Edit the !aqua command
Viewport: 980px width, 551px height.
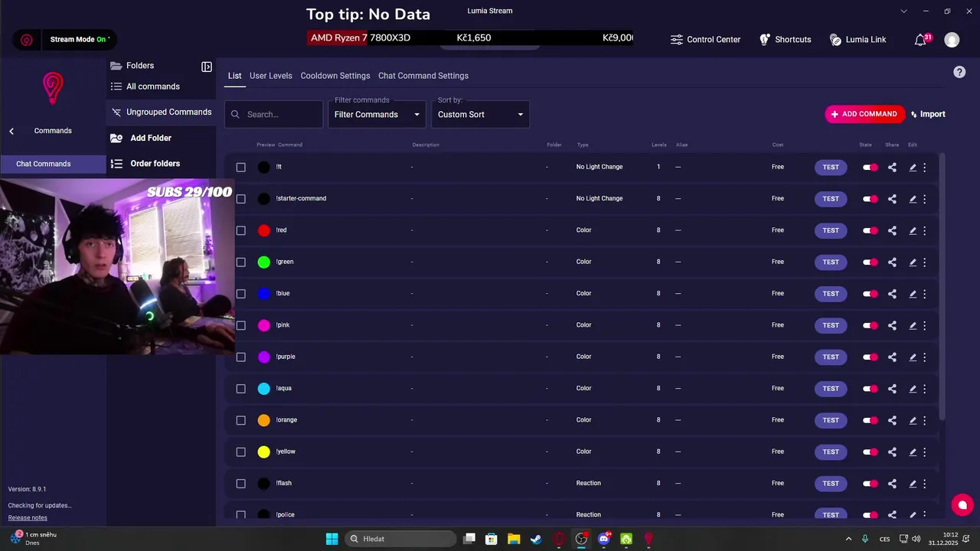913,389
